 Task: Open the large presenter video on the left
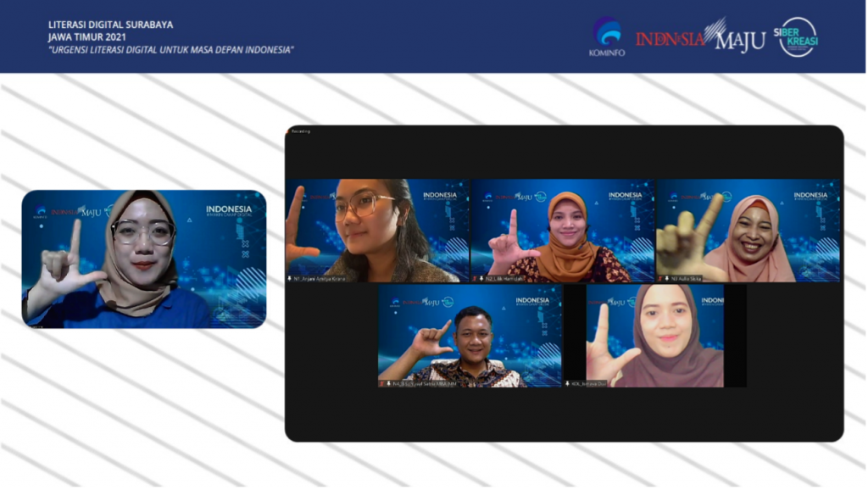point(144,259)
